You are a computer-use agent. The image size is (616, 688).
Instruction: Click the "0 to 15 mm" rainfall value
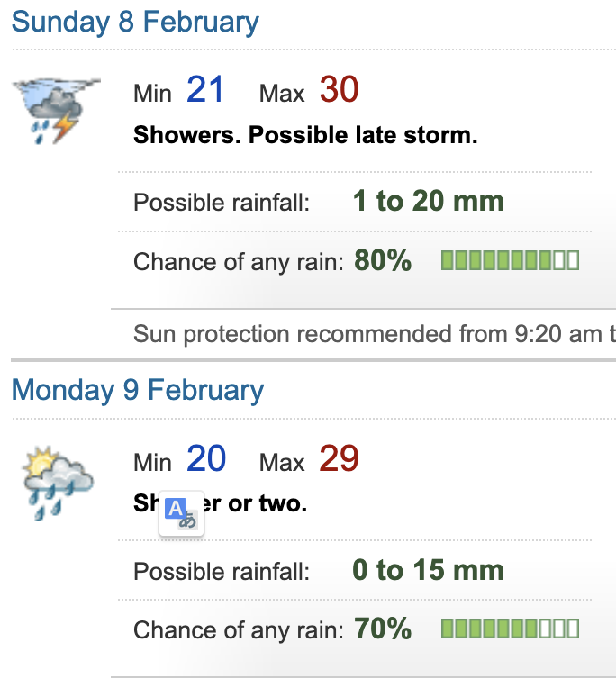(x=428, y=570)
